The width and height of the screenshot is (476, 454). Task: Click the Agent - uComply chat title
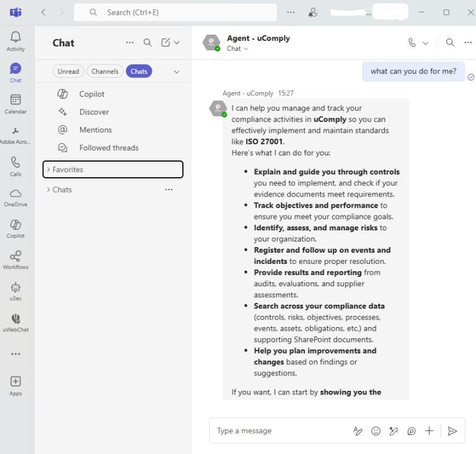pyautogui.click(x=258, y=38)
